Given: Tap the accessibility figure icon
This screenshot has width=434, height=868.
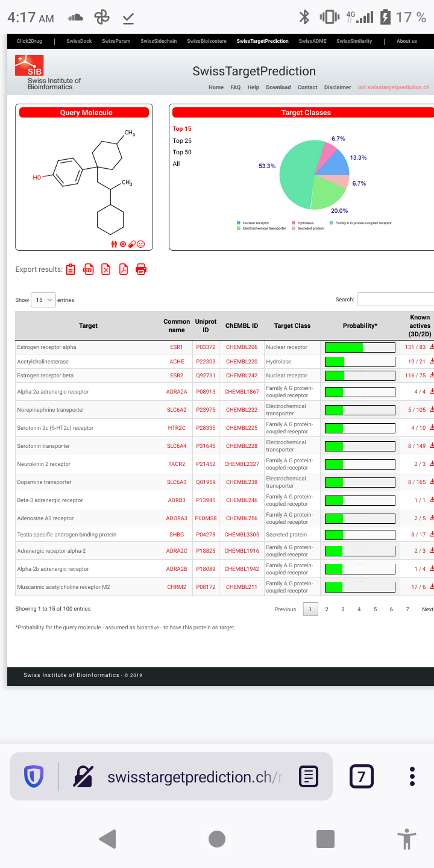Looking at the screenshot, I should (x=407, y=838).
